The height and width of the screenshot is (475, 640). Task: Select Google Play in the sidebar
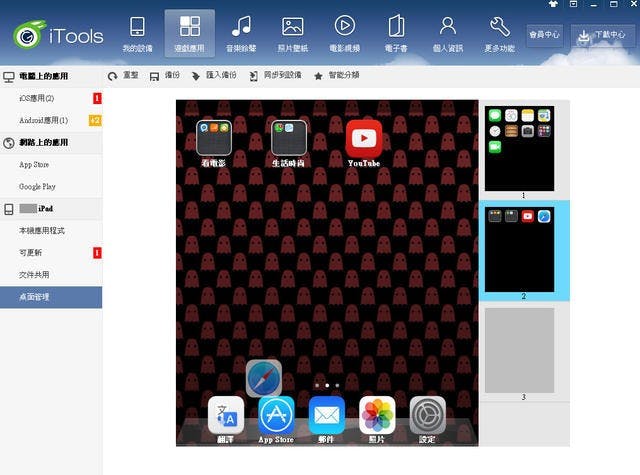[x=37, y=186]
